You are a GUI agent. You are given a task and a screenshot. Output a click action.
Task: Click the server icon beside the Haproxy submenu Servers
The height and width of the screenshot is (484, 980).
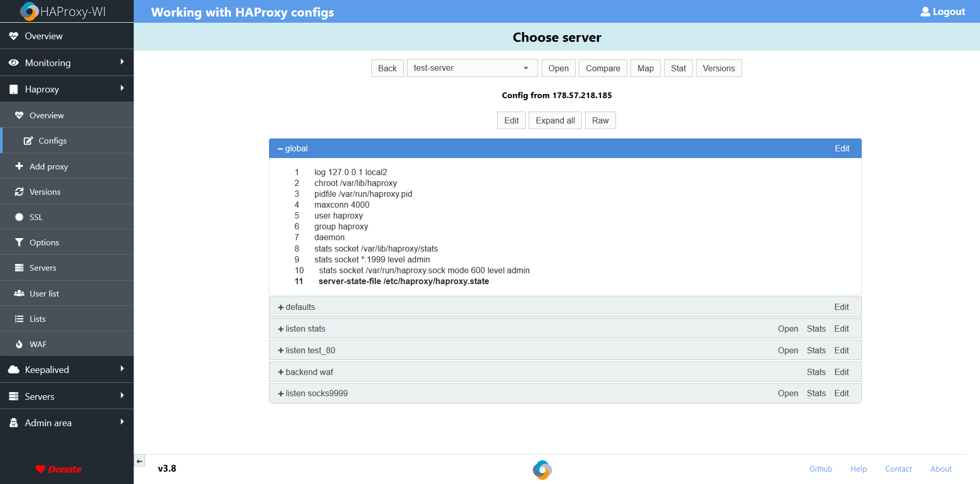(x=19, y=268)
